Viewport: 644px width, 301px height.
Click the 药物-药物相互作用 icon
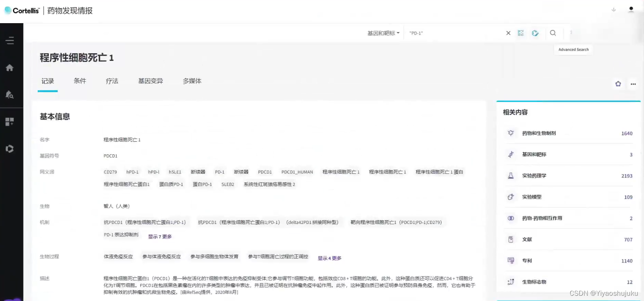pyautogui.click(x=511, y=218)
